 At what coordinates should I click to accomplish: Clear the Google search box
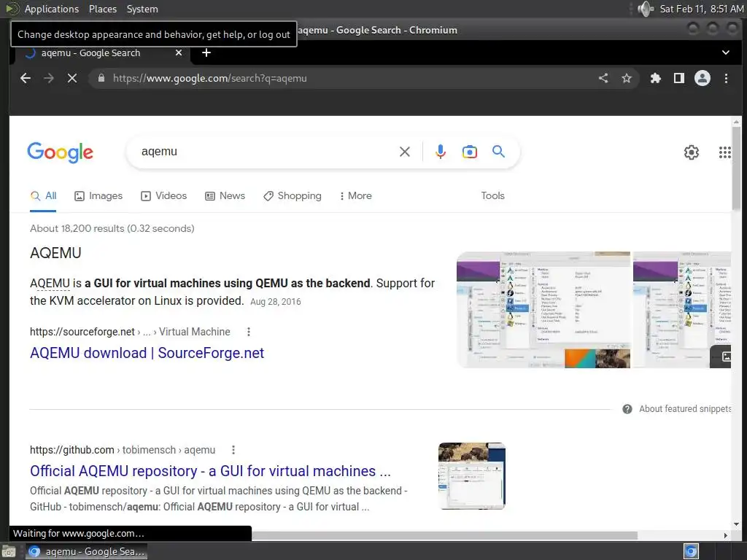(404, 152)
